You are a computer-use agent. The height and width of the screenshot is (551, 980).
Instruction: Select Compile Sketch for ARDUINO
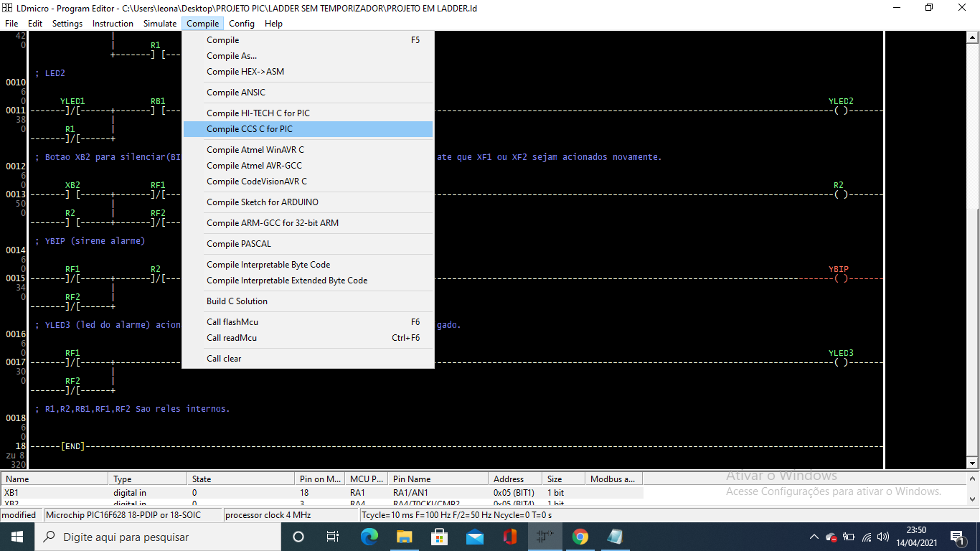(x=308, y=202)
